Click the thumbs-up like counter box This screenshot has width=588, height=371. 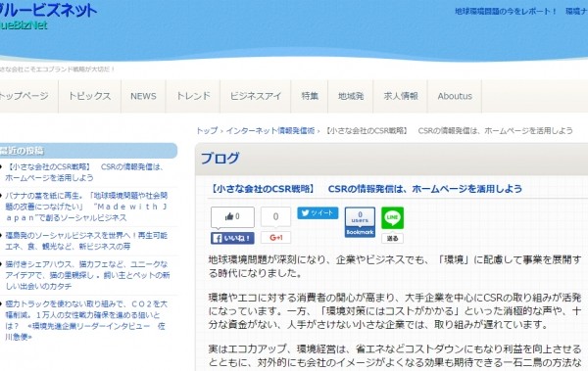pyautogui.click(x=232, y=216)
